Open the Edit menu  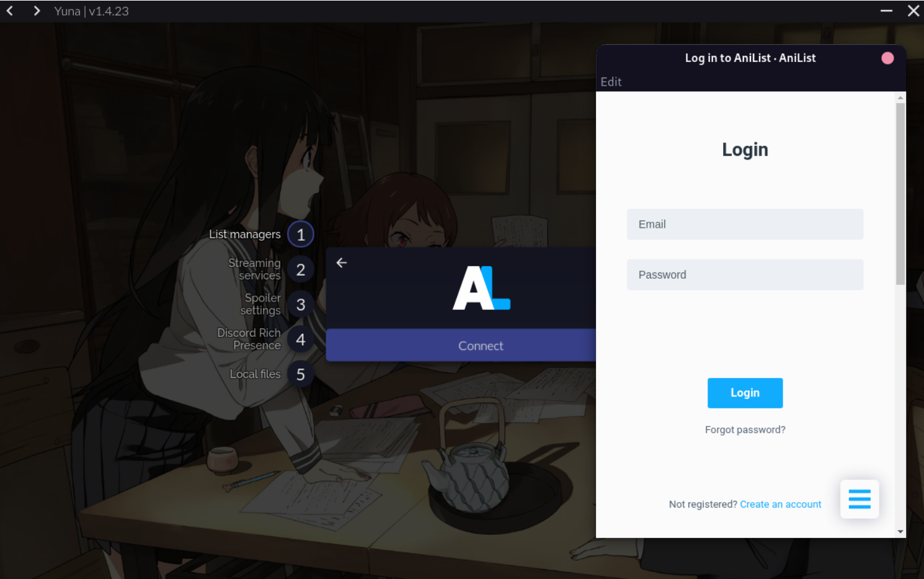pos(611,81)
